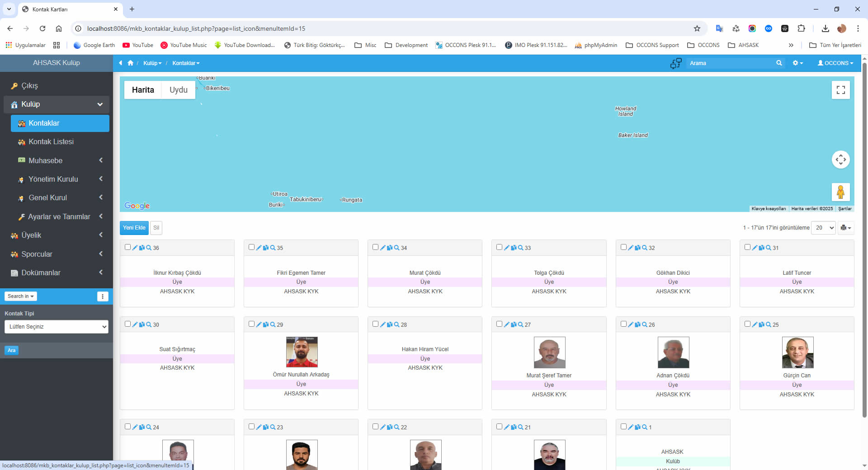
Task: Click the Yeni Ekle button
Action: (134, 228)
